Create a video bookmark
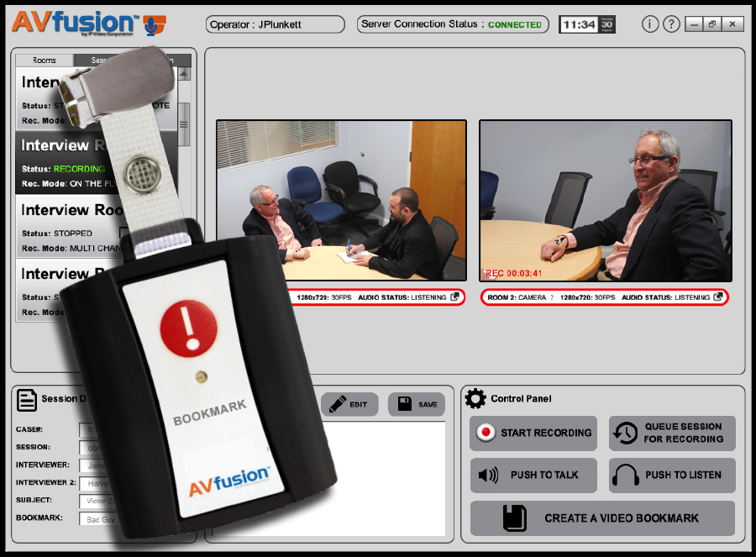Viewport: 756px width, 557px height. pyautogui.click(x=602, y=518)
